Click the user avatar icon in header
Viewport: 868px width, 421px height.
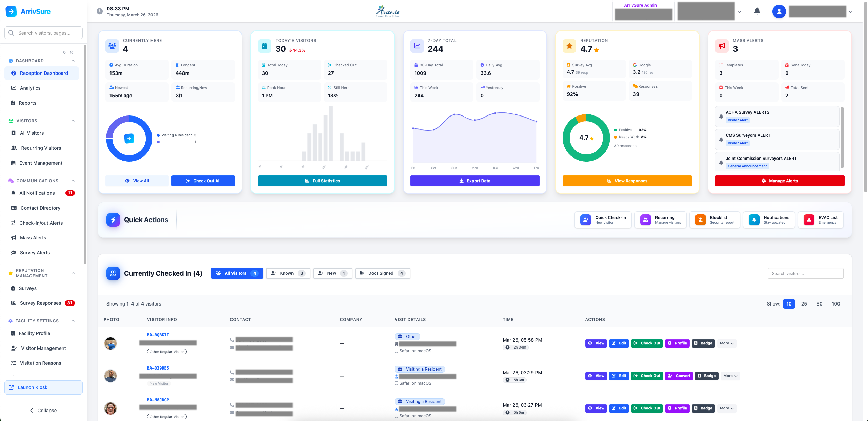point(779,12)
